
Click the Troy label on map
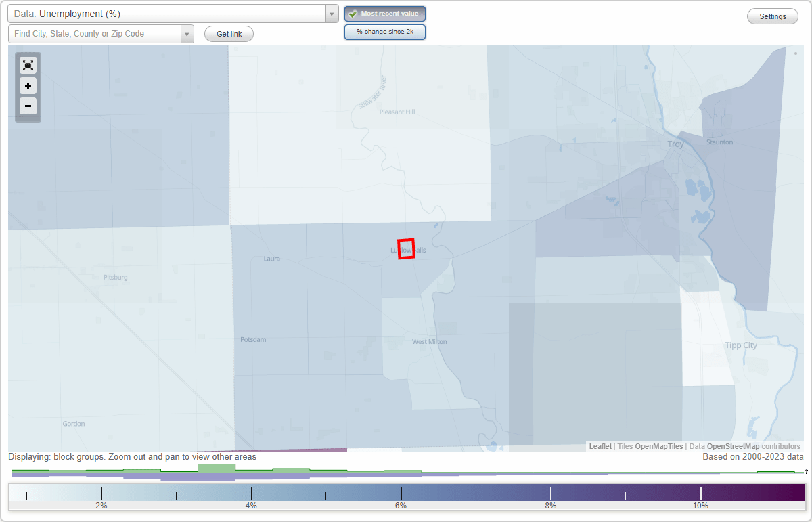tap(675, 144)
